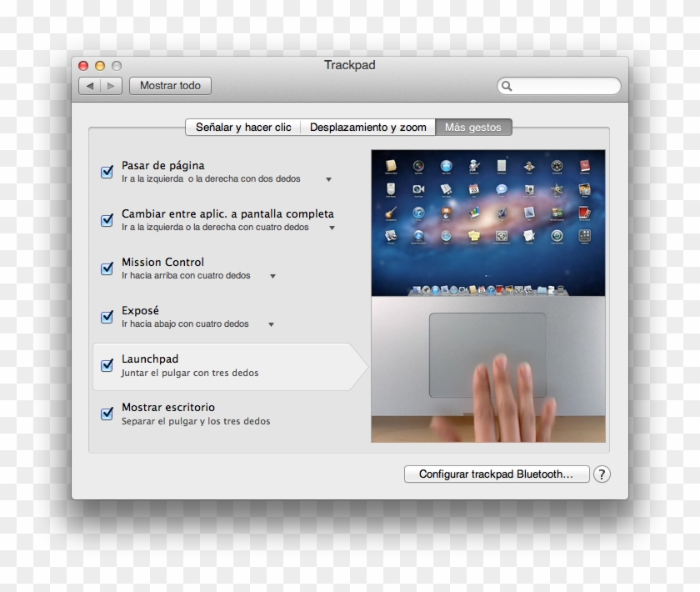
Task: Click the iPhoto icon in the preview grid
Action: click(583, 188)
